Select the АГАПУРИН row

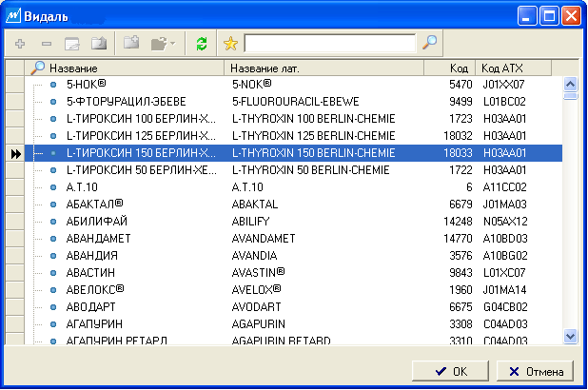(293, 324)
